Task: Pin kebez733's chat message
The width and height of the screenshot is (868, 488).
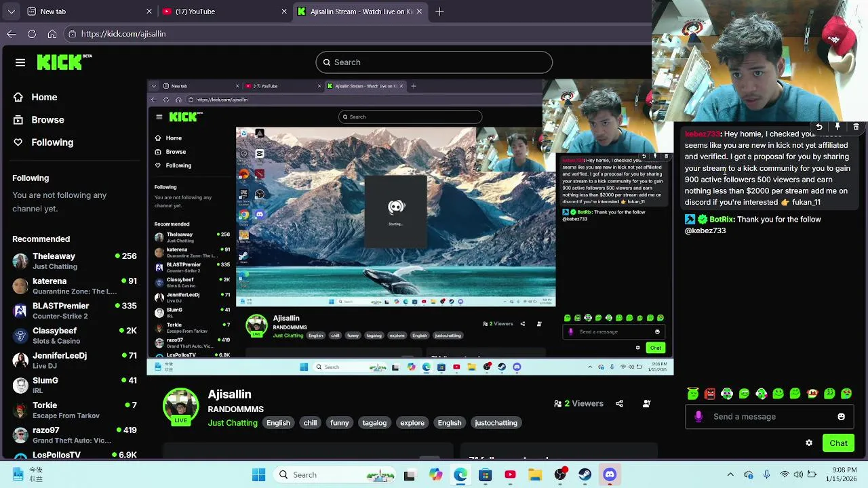Action: [837, 127]
